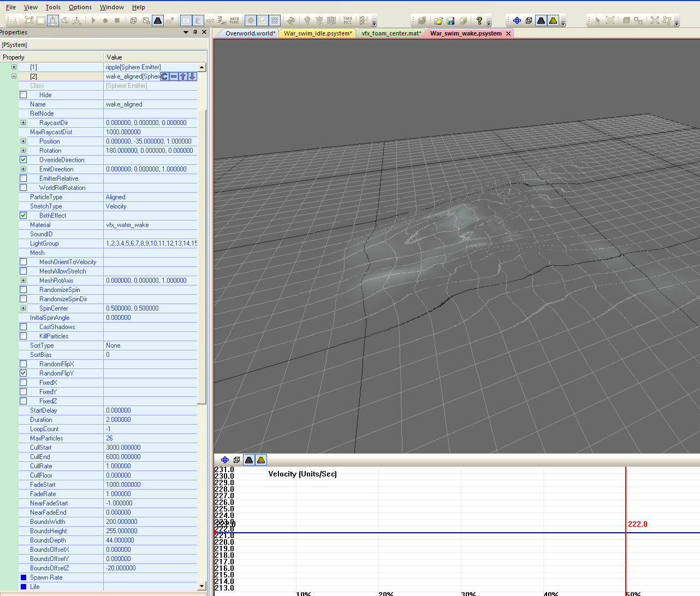Uncheck the OverrideDirection checkbox
Viewport: 700px width, 596px height.
[x=23, y=160]
